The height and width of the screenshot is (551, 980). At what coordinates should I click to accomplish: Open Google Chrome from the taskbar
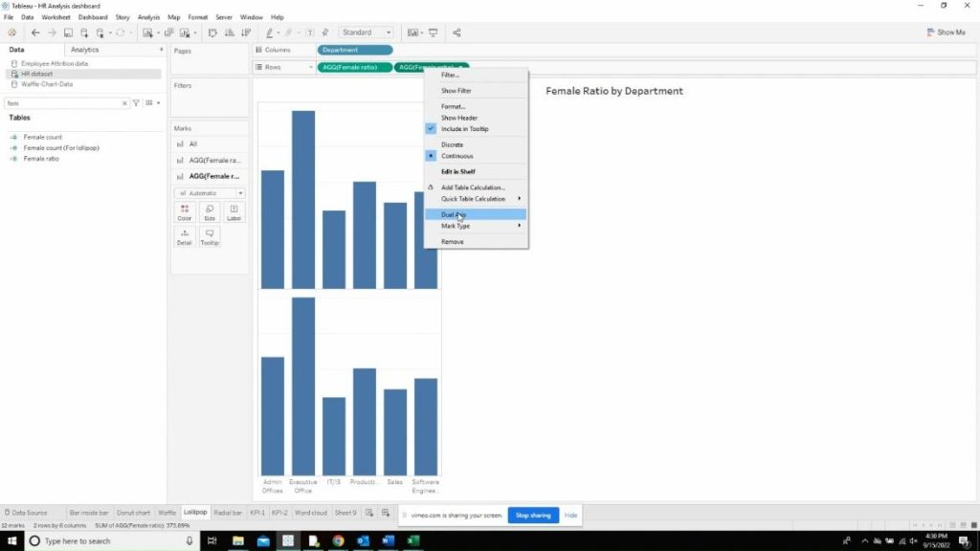click(x=338, y=540)
